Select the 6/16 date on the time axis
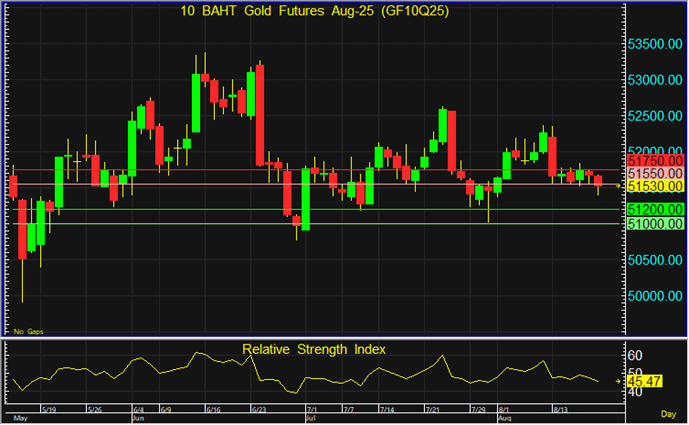Viewport: 689px width, 425px height. coord(212,409)
